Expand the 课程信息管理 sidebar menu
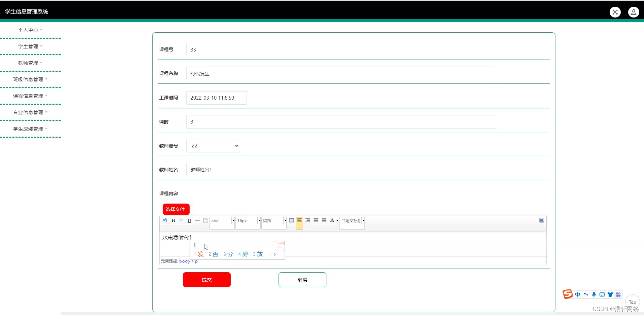 point(30,96)
